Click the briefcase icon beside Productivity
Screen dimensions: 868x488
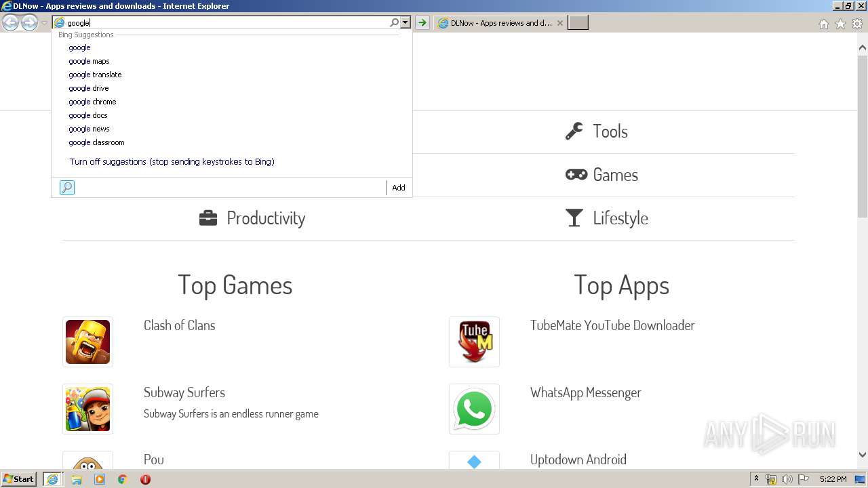208,218
